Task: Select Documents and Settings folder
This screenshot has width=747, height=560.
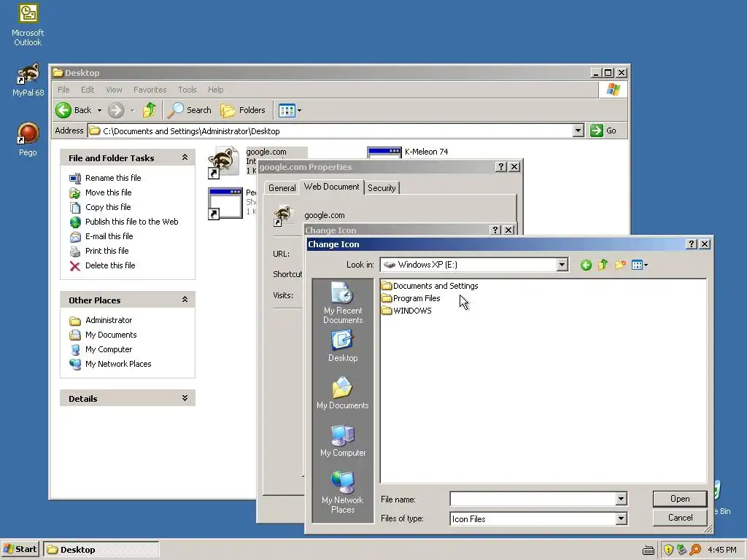Action: (x=430, y=286)
